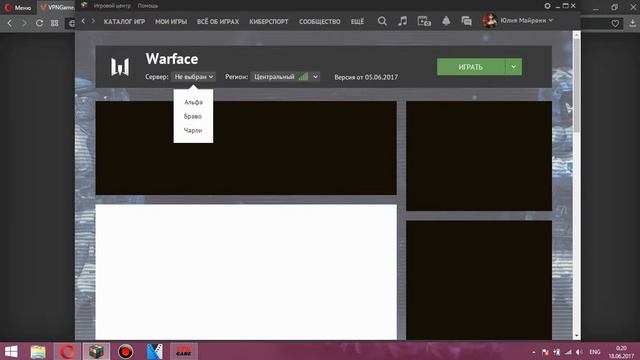Switch to Opera browser in taskbar
This screenshot has width=640, height=360.
coord(67,351)
